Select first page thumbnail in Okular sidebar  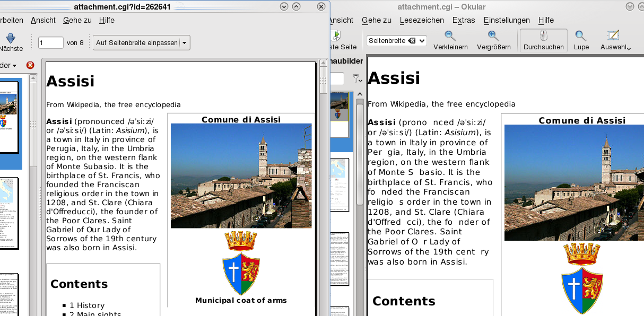pyautogui.click(x=339, y=107)
